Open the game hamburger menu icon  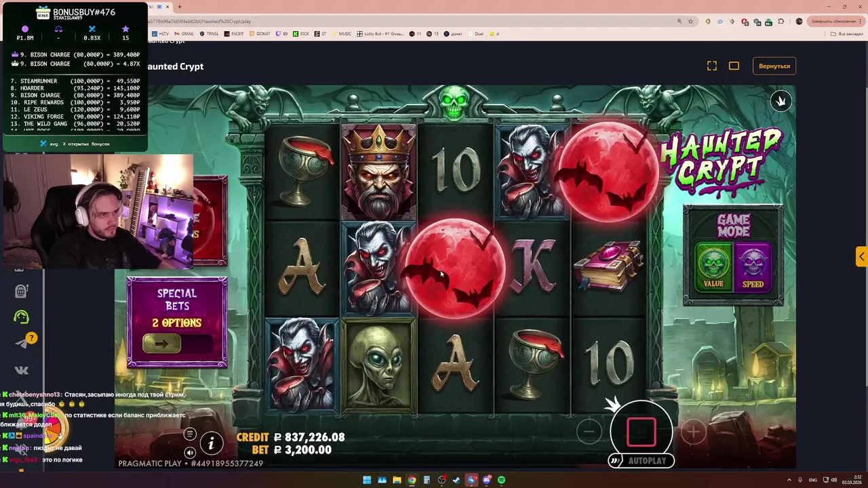(190, 434)
